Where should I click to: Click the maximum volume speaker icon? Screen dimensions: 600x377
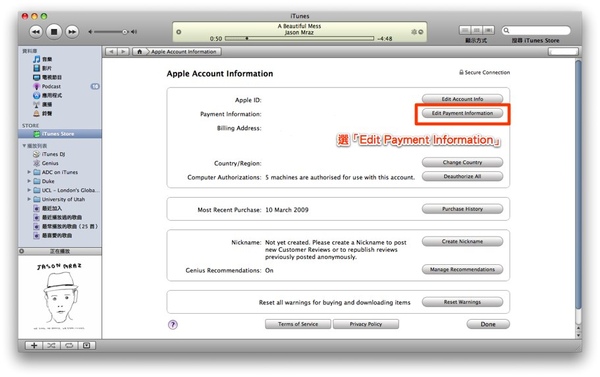(134, 32)
